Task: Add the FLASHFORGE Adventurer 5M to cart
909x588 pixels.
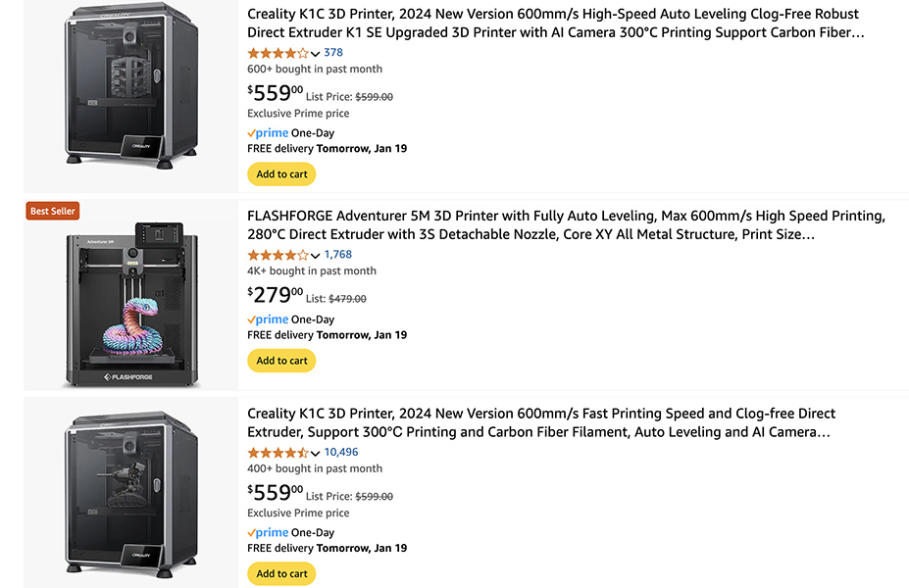Action: (281, 360)
